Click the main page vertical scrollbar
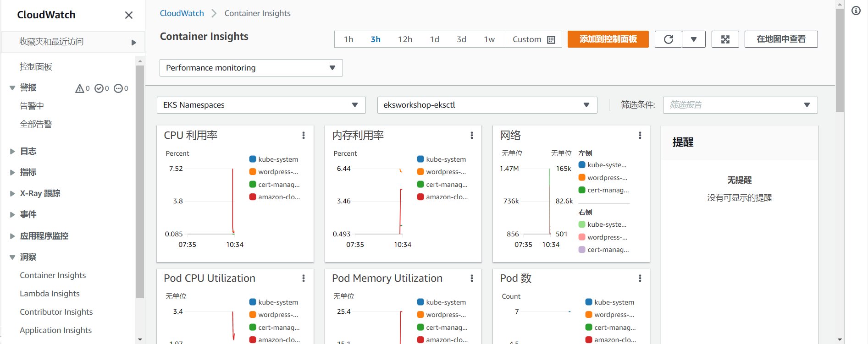The width and height of the screenshot is (868, 344). [840, 60]
